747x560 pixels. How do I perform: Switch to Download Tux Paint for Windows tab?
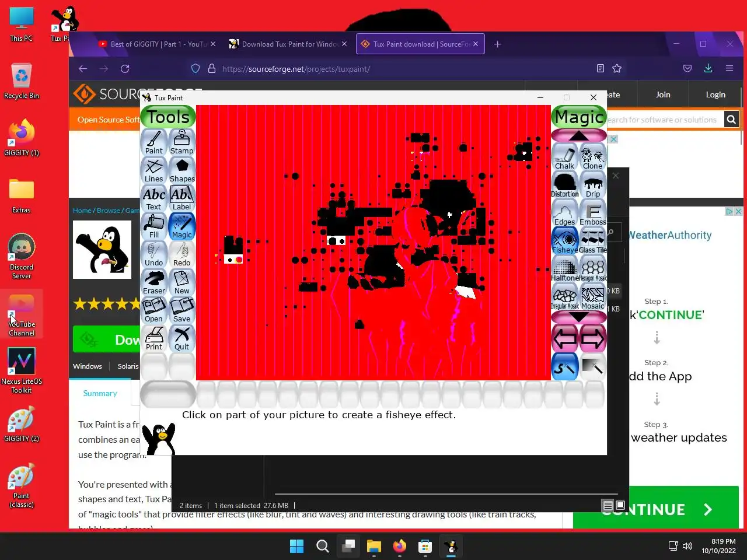coord(289,44)
